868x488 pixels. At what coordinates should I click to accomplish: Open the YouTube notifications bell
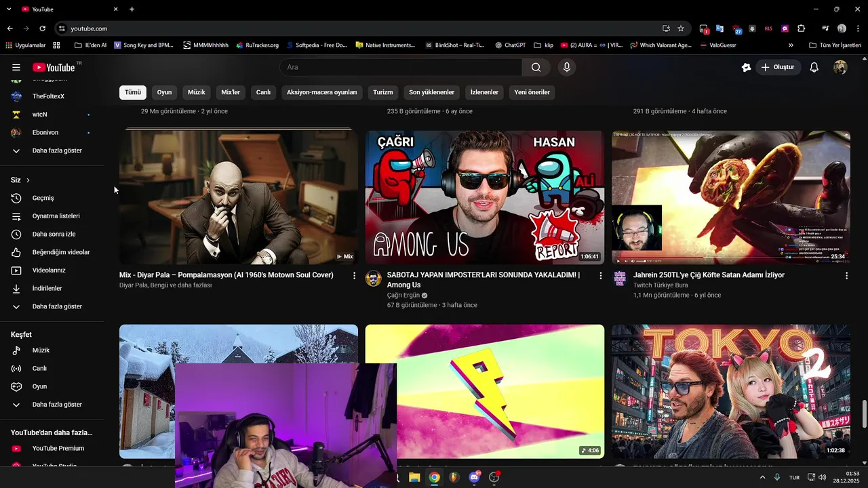[x=814, y=67]
